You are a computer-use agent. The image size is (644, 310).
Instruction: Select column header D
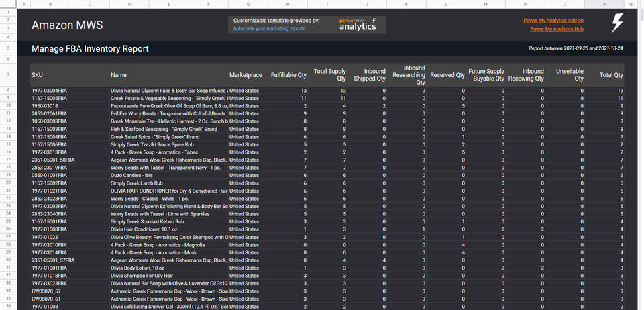click(x=128, y=5)
